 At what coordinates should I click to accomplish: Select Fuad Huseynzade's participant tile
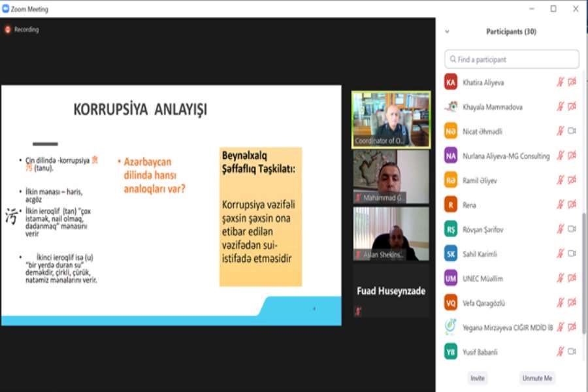pyautogui.click(x=391, y=291)
